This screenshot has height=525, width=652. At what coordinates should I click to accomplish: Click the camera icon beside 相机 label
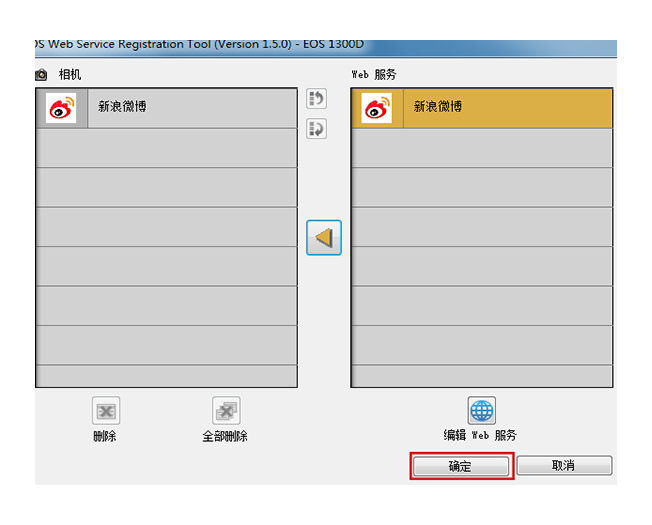click(41, 75)
